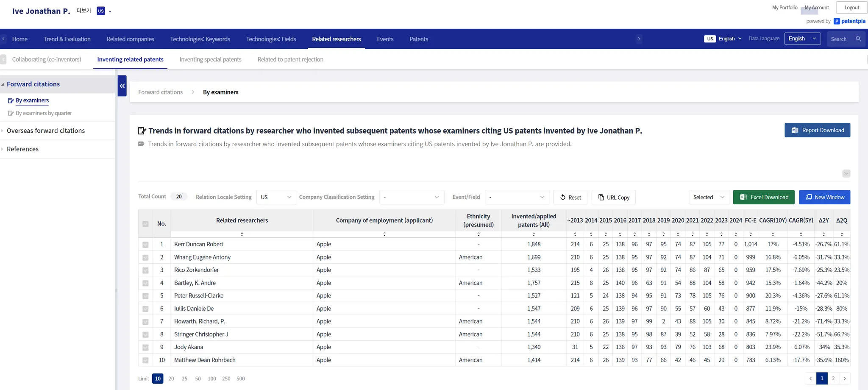Click the Excel Download button
The width and height of the screenshot is (868, 390).
763,197
